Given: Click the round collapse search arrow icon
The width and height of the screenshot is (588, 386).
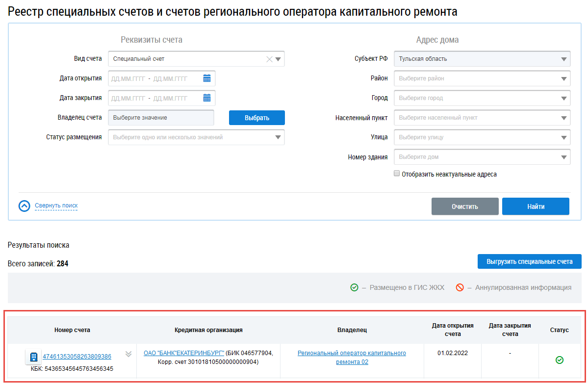Looking at the screenshot, I should tap(25, 206).
